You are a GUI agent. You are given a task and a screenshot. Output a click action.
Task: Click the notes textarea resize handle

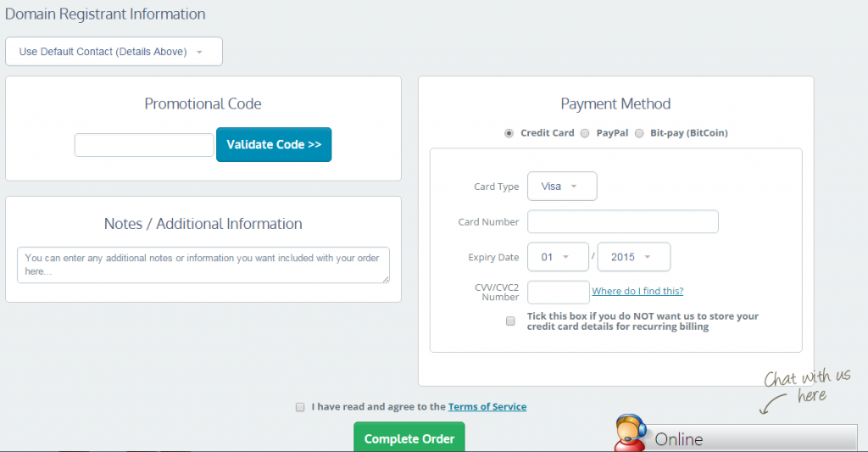click(x=385, y=277)
